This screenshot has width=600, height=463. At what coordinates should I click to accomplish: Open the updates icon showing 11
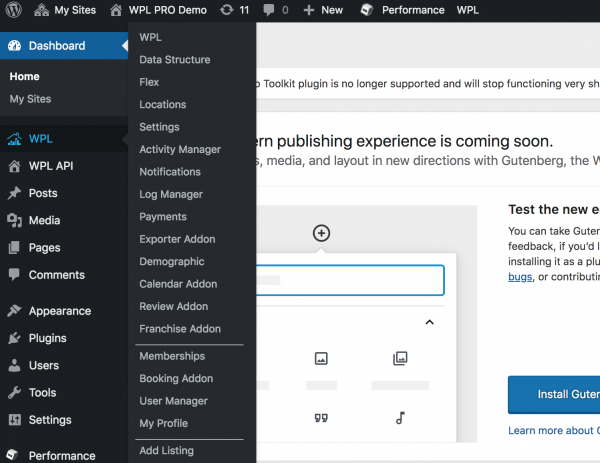pos(229,10)
